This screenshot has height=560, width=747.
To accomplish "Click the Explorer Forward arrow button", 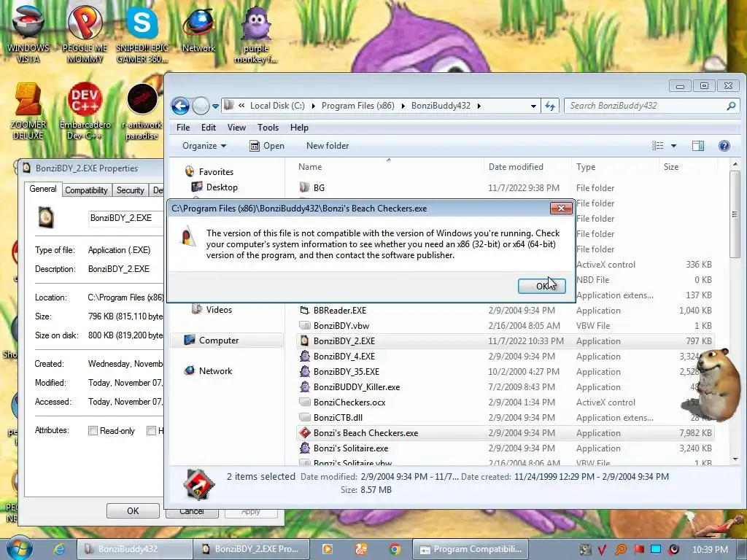I will click(x=201, y=106).
